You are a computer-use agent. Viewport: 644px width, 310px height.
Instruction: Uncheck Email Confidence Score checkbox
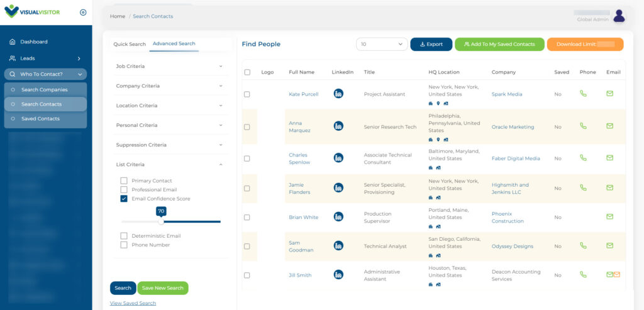click(x=124, y=199)
